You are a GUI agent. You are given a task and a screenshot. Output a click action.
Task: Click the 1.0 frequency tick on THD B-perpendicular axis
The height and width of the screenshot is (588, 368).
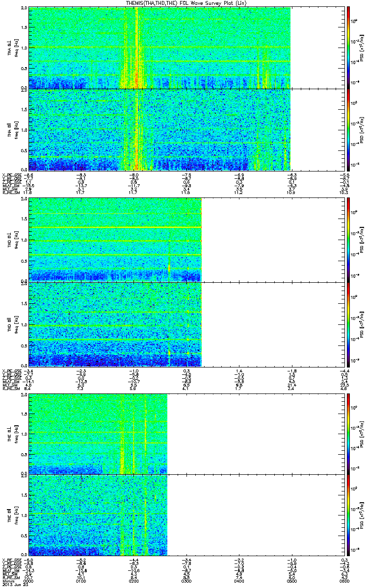(x=24, y=240)
